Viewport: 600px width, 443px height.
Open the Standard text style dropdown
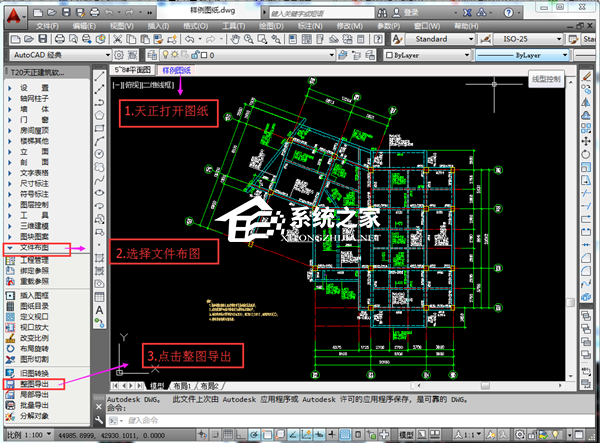tap(440, 39)
